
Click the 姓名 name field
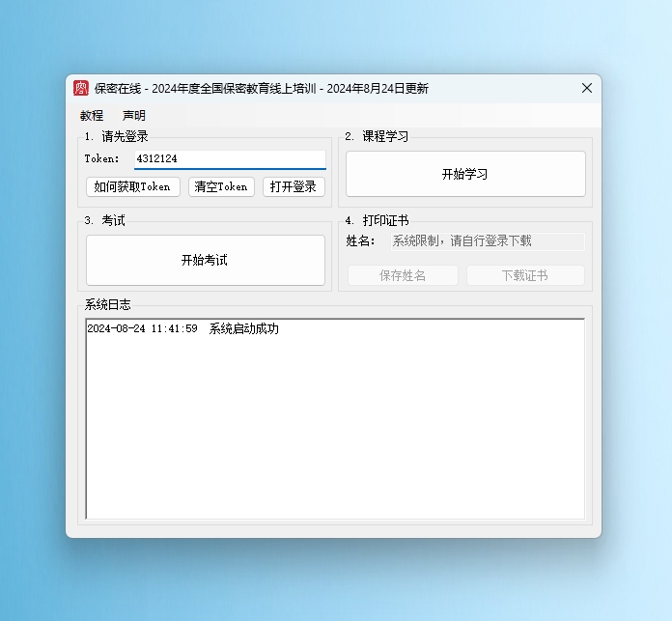tap(488, 241)
